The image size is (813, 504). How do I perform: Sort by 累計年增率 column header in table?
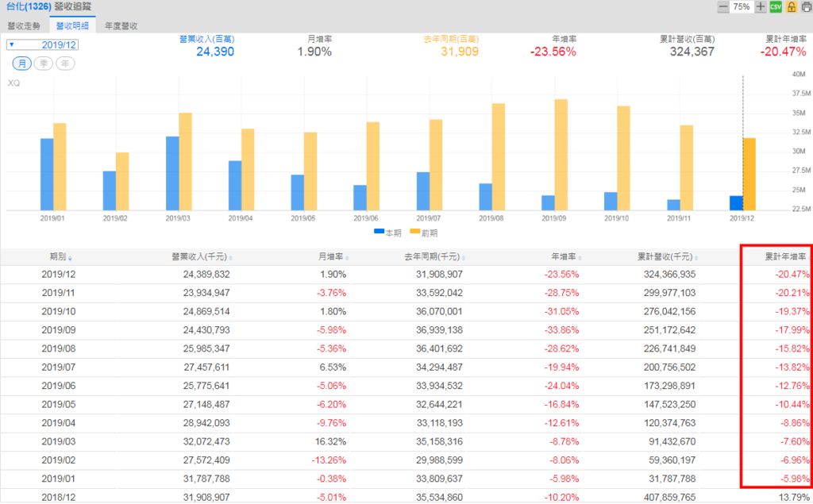[787, 256]
